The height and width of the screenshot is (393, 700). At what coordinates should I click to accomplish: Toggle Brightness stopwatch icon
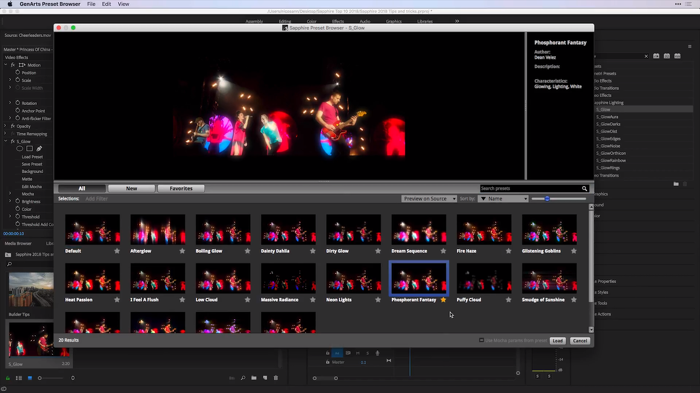tap(18, 201)
